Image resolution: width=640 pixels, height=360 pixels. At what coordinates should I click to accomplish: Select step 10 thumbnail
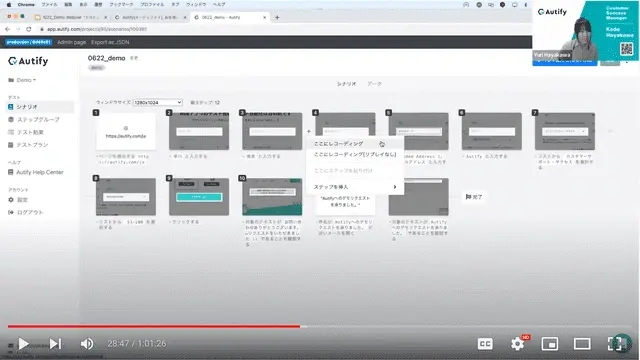(x=272, y=197)
